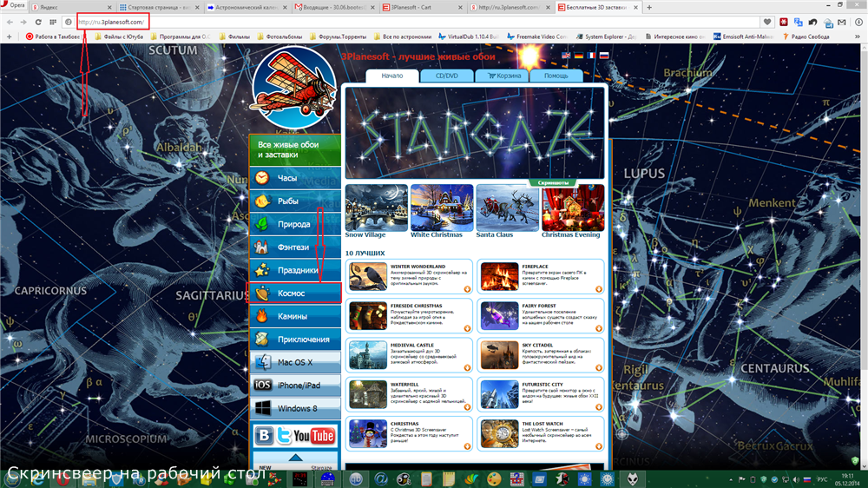Open the Santa Claus thumbnail
Image resolution: width=868 pixels, height=488 pixels.
[507, 208]
